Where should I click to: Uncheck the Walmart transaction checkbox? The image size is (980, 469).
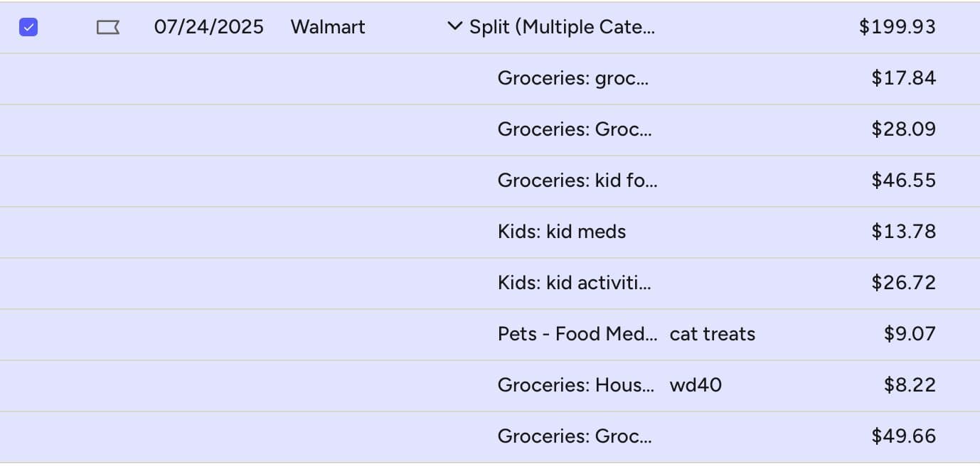(28, 27)
